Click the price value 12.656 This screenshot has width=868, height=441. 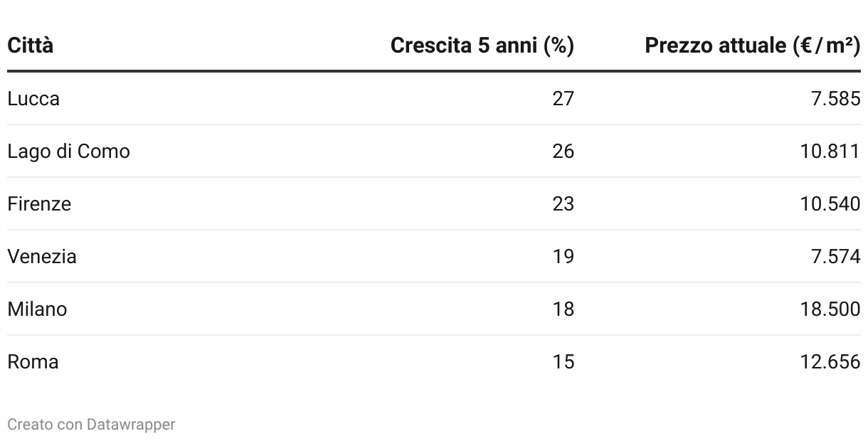830,361
